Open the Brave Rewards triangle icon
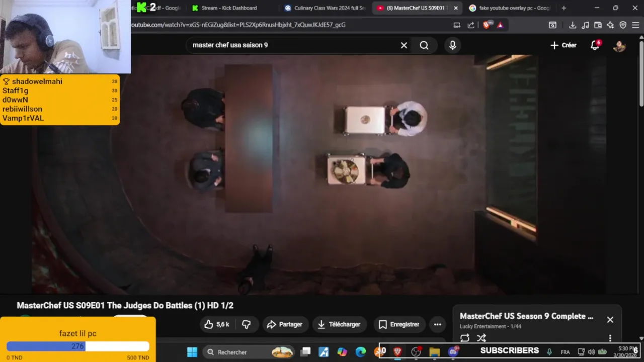Viewport: 644px width, 362px height. point(500,25)
